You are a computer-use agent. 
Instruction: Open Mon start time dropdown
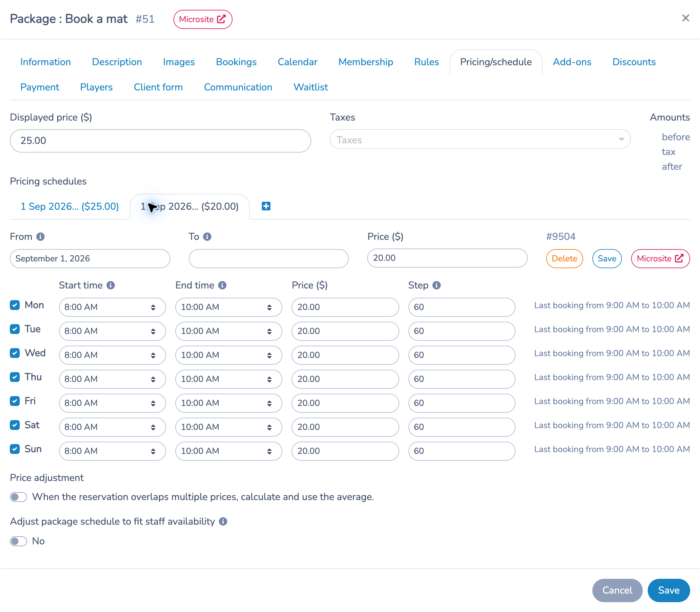112,307
